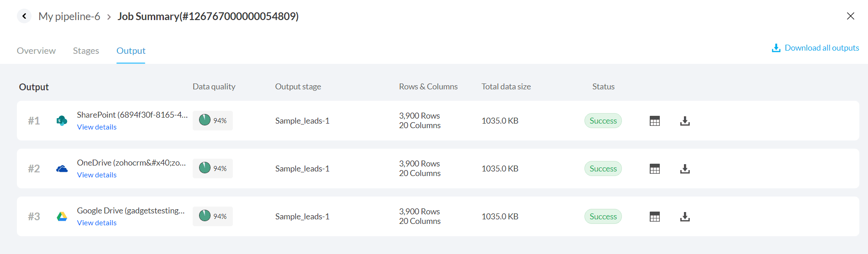Screen dimensions: 868x254
Task: Click the back arrow beside My pipeline-6
Action: coord(24,16)
